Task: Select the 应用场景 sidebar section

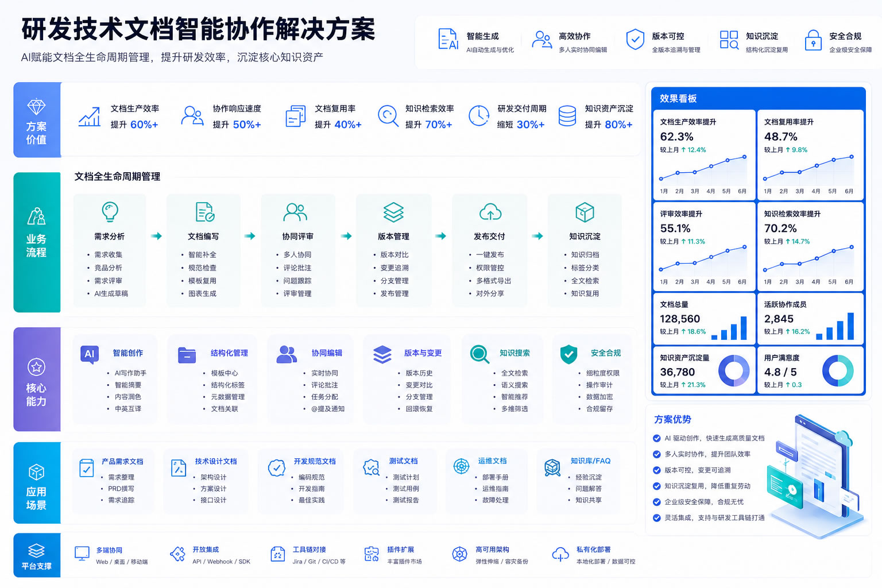Action: [37, 483]
